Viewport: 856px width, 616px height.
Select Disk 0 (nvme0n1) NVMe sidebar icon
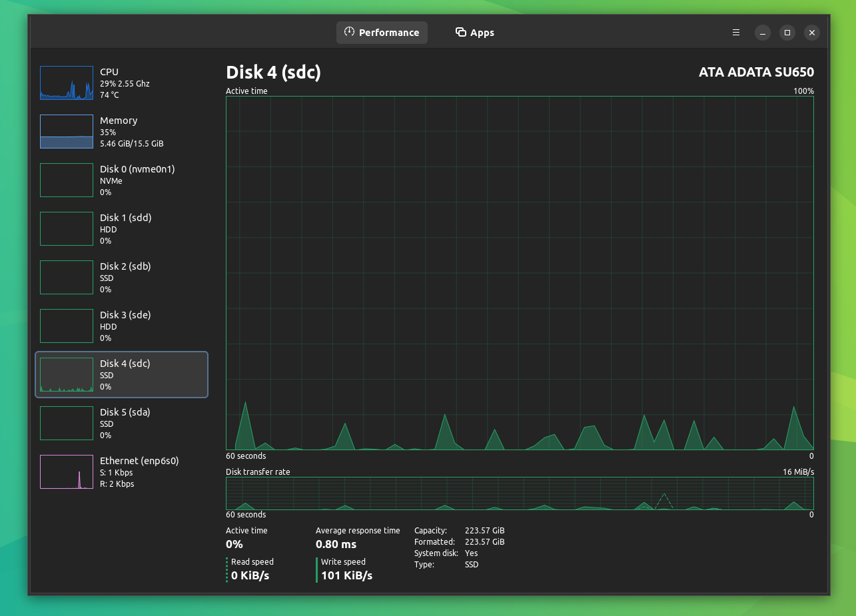(66, 180)
